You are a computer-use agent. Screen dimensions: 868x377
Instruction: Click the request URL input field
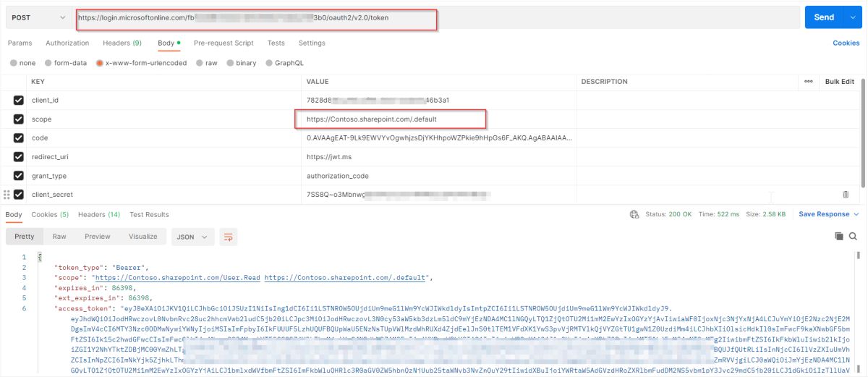[437, 17]
